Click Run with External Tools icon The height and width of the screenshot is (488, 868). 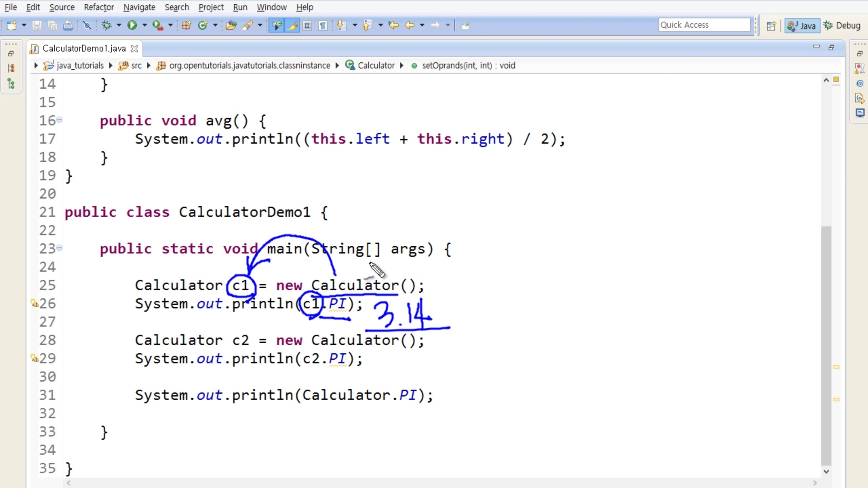[x=158, y=25]
